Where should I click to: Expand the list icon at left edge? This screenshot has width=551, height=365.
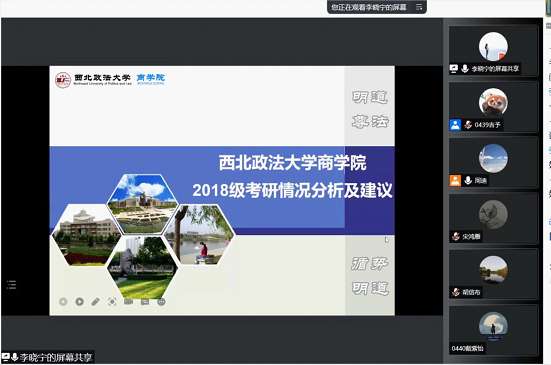(11, 285)
